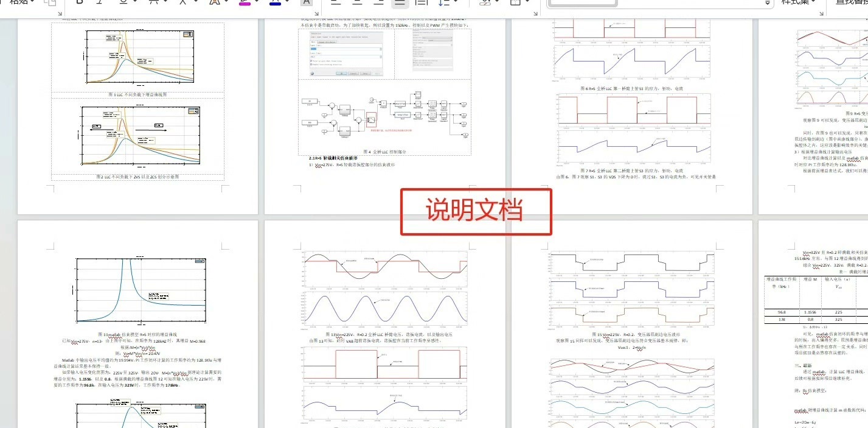Click the line spacing icon
The width and height of the screenshot is (868, 428).
pyautogui.click(x=444, y=2)
